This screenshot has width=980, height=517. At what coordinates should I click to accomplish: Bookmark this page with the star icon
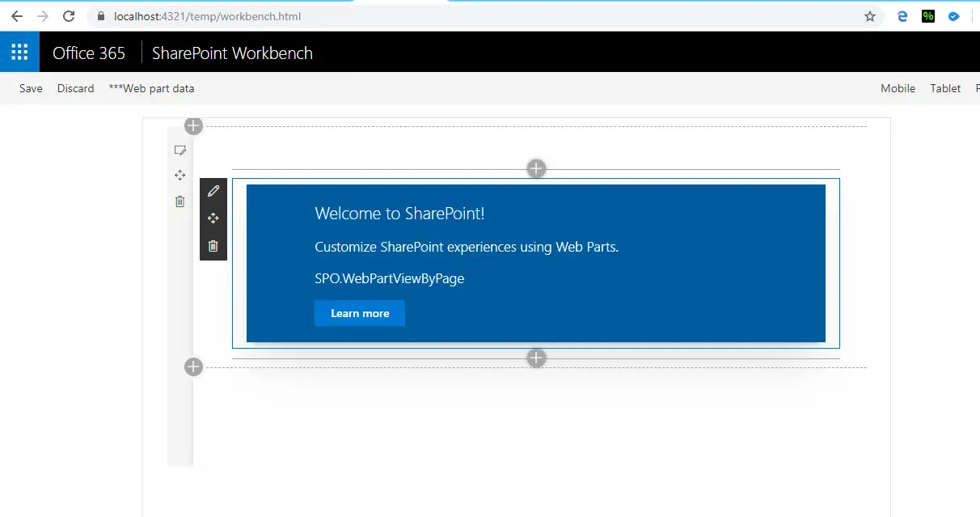(870, 16)
